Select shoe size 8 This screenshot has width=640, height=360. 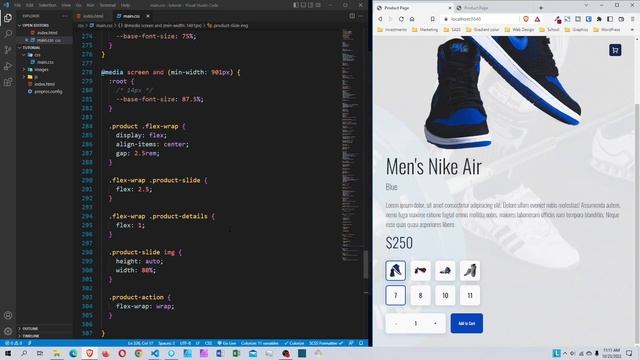click(420, 295)
